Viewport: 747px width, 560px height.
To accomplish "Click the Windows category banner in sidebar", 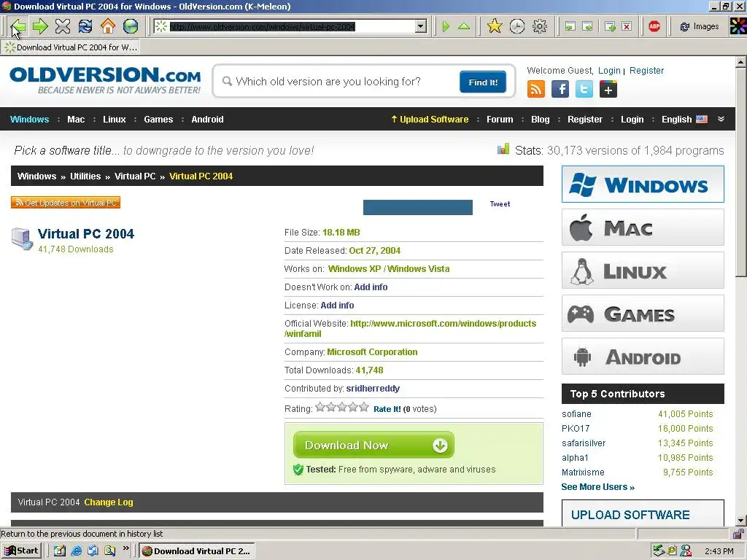I will pyautogui.click(x=643, y=184).
